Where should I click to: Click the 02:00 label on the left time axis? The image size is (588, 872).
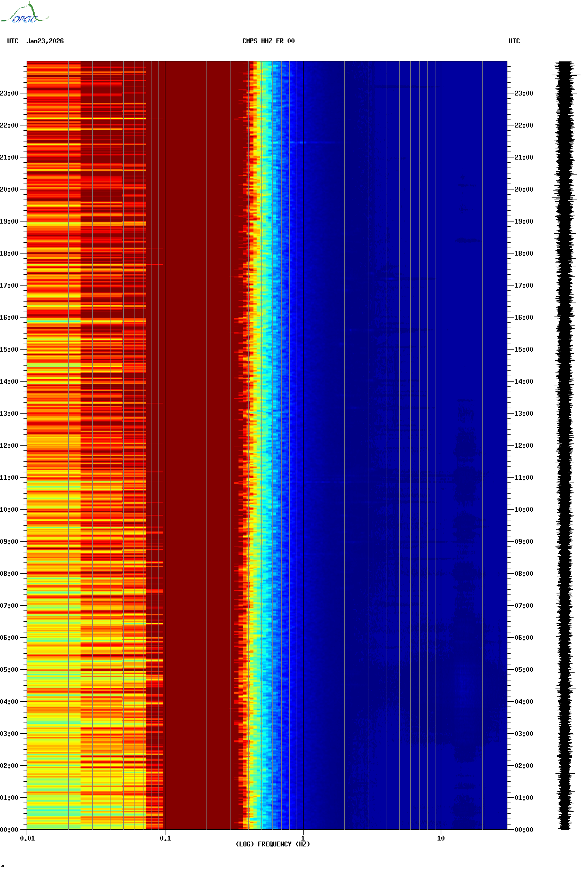tap(9, 766)
